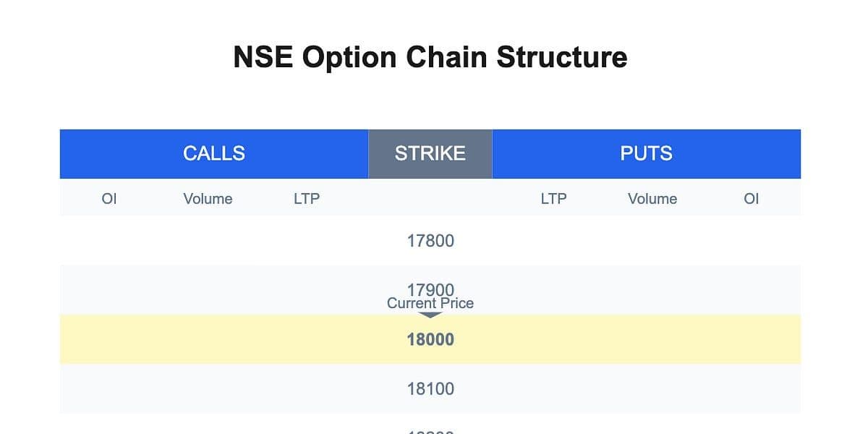Click the OI column label under CALLS

pos(109,199)
